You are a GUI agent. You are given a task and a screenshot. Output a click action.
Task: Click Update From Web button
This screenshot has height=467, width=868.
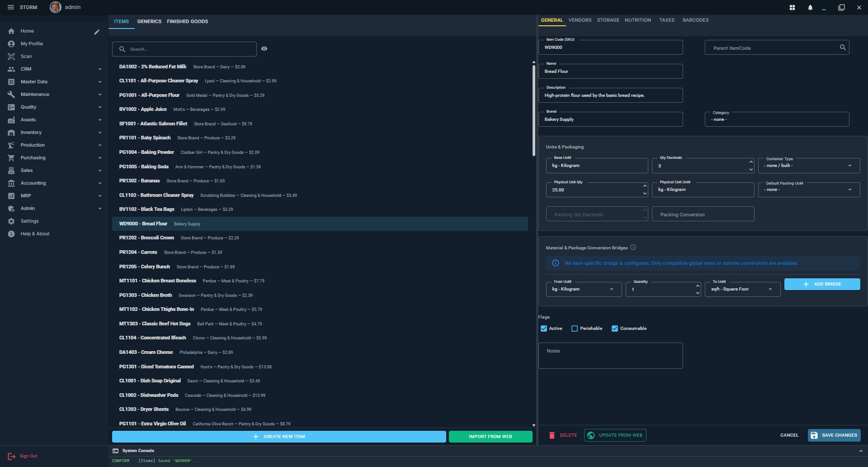[x=615, y=435]
